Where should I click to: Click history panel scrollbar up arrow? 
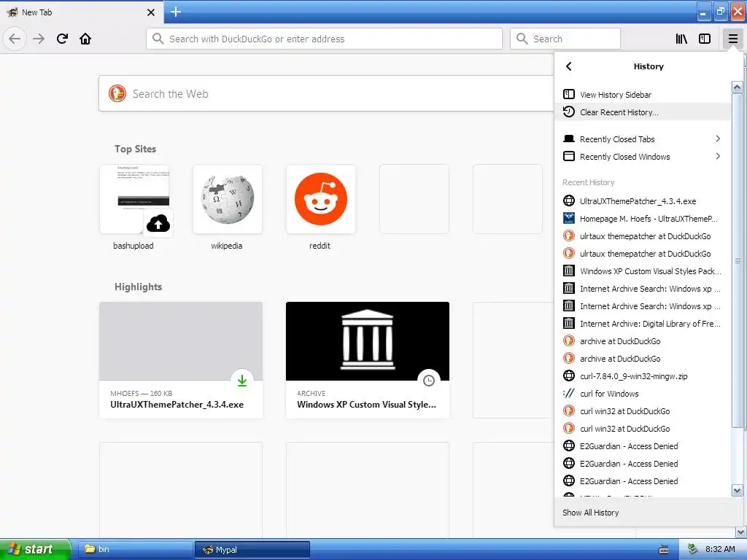[x=737, y=87]
